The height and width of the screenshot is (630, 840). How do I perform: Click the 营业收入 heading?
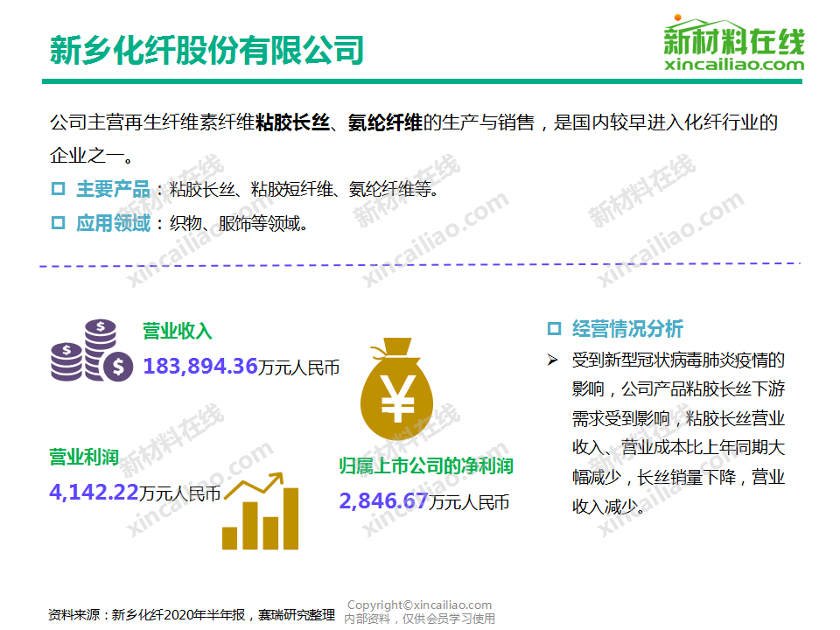(x=178, y=331)
